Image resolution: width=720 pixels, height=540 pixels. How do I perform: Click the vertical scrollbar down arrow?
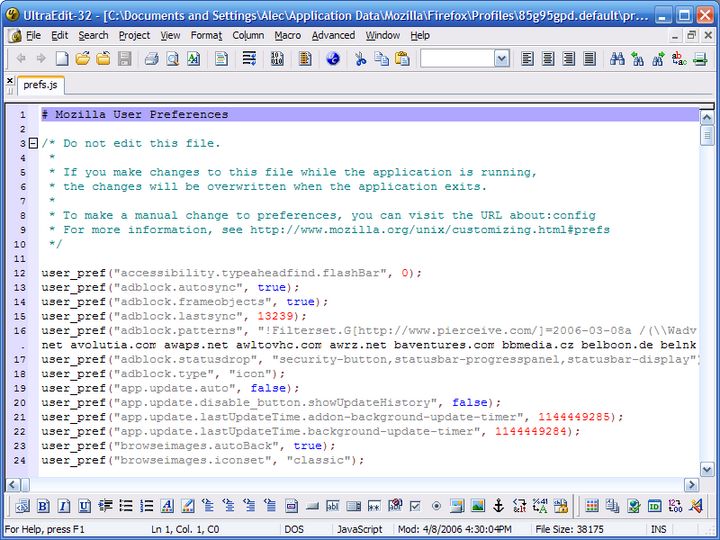coord(707,469)
